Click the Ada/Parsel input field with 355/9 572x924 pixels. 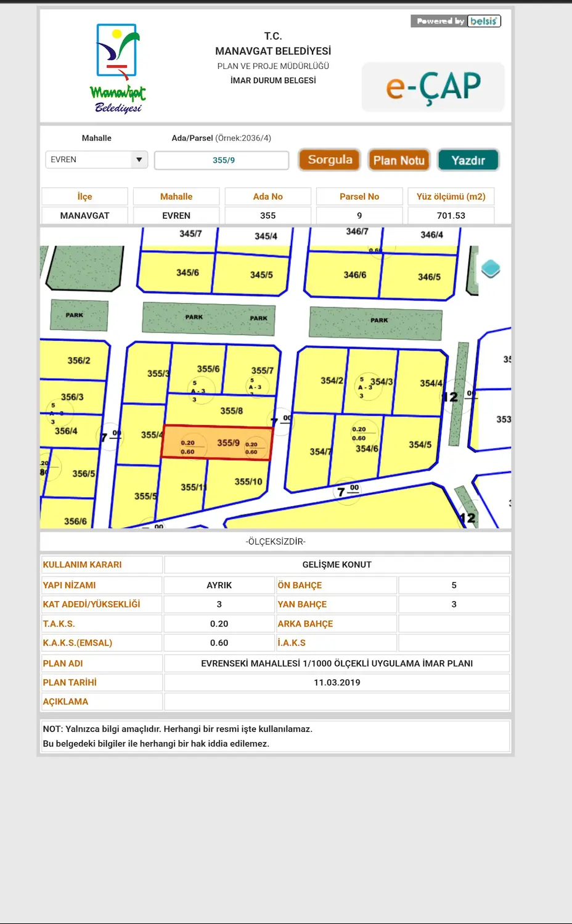point(222,160)
